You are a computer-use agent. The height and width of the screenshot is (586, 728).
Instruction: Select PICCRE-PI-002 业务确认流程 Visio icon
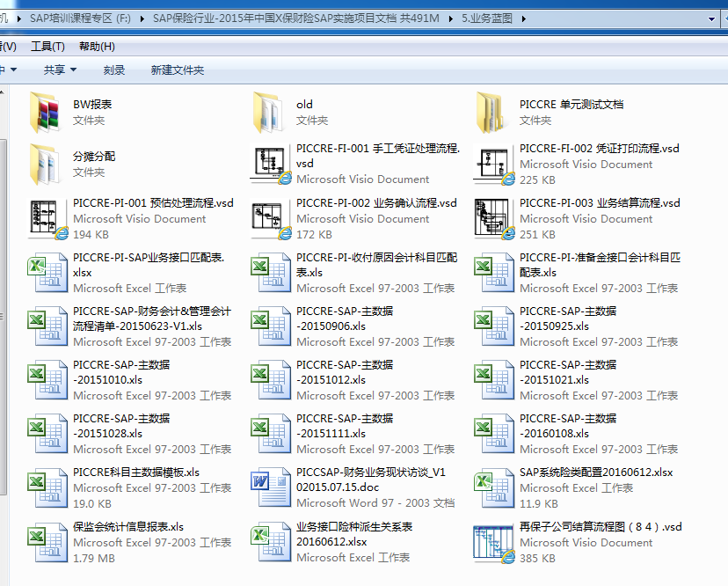tap(271, 220)
